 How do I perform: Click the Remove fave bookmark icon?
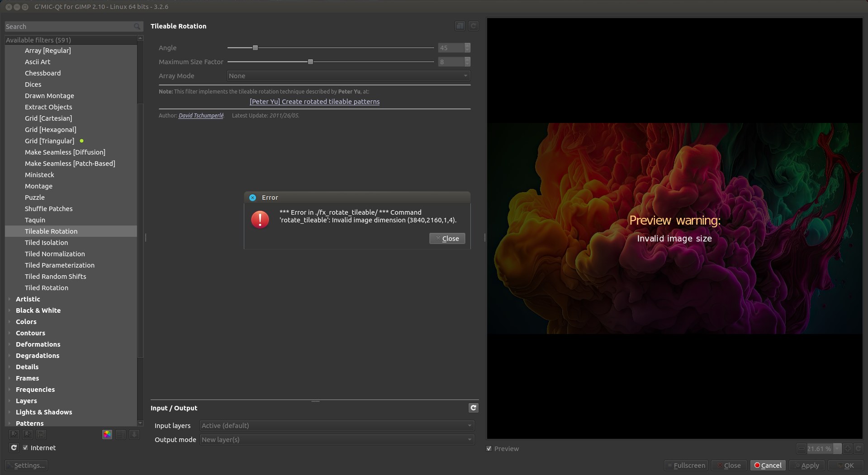(x=28, y=434)
